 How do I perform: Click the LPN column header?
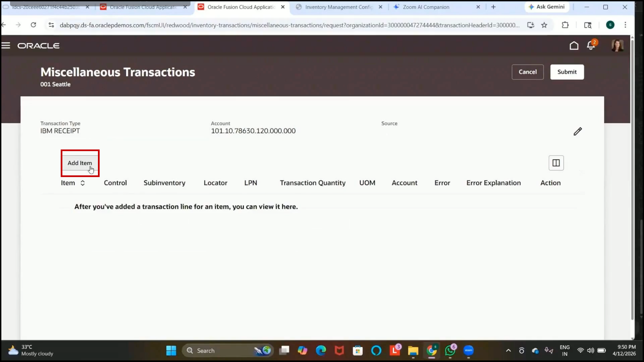tap(251, 183)
